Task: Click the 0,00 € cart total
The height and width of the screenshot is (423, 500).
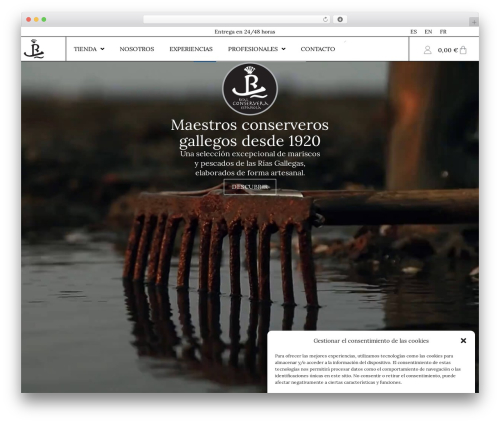Action: (448, 50)
